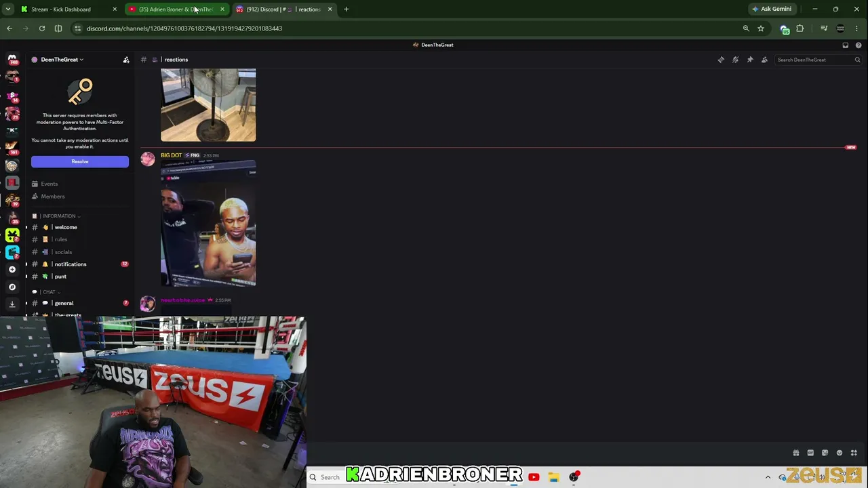Bookmark this page with star icon
Viewport: 868px width, 488px height.
pos(761,28)
